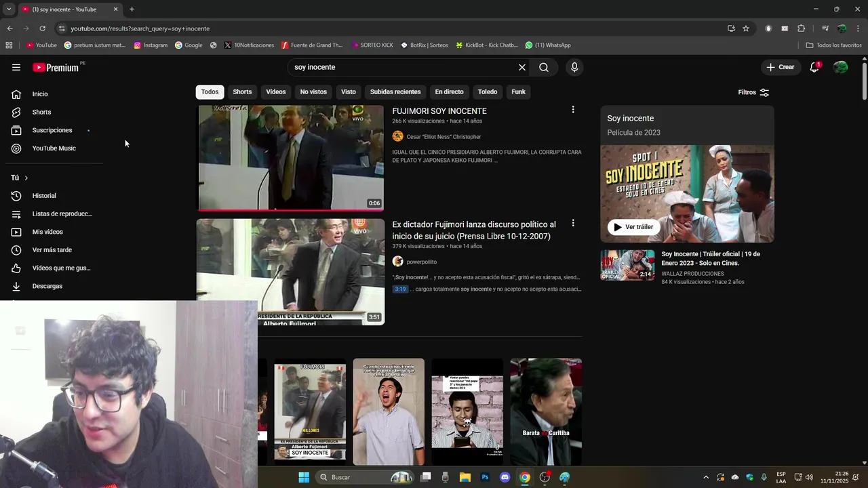Select the No vistos filter chip
The image size is (868, 488).
[x=313, y=91]
